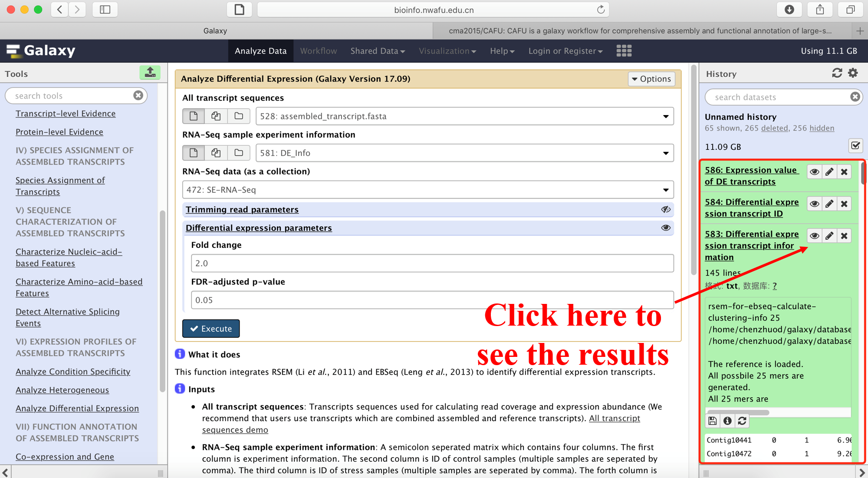Open the Workflow tab

(318, 51)
